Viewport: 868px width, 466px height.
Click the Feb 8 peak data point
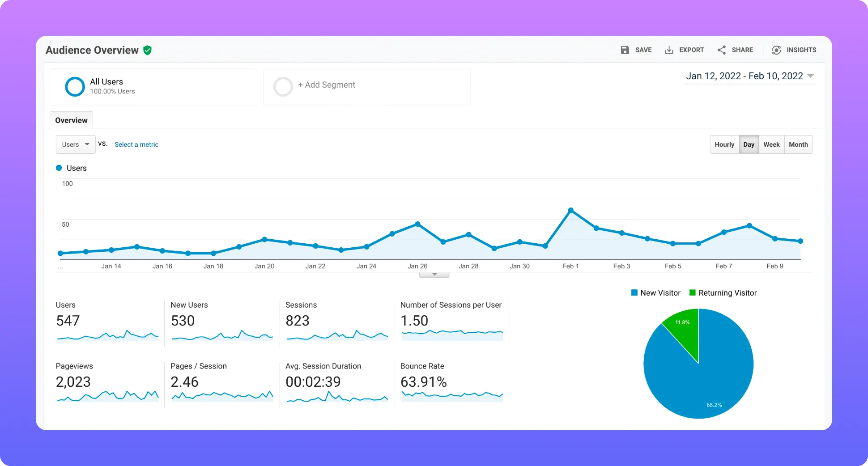[749, 226]
